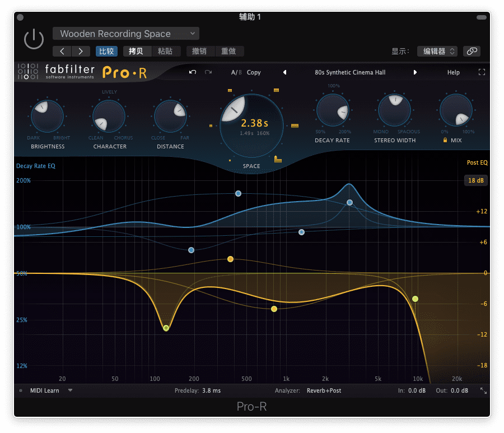Screen dimensions: 504x433
Task: Toggle the 比较 compare button
Action: point(106,51)
